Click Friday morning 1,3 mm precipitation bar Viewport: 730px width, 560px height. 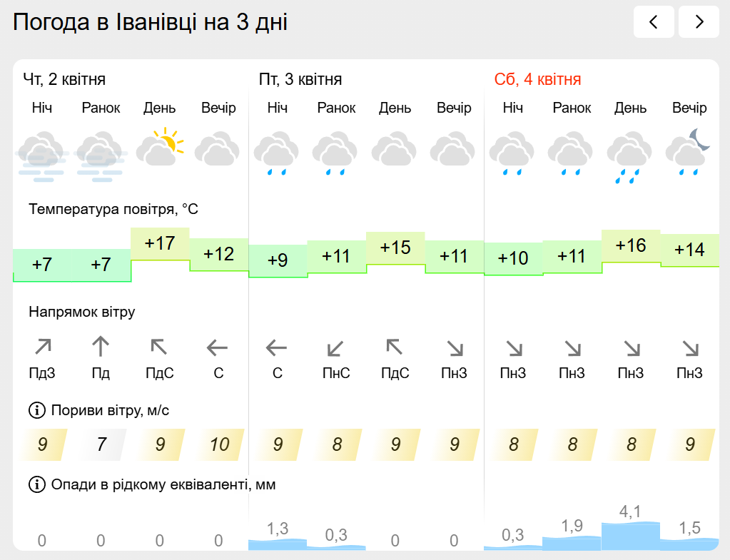pyautogui.click(x=277, y=544)
